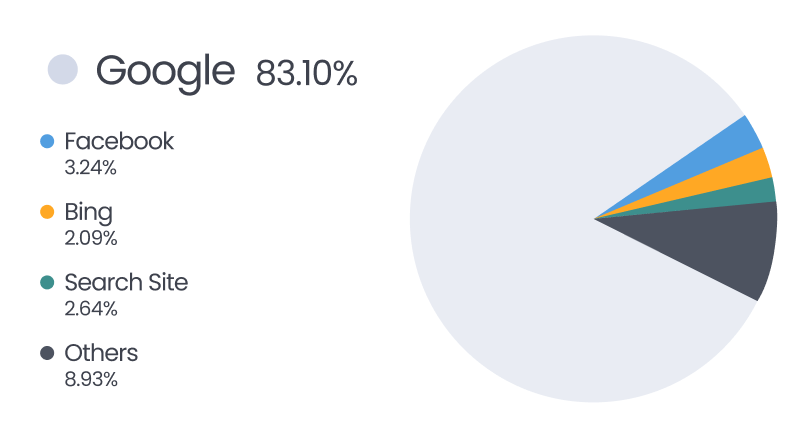Click the teal Search Site legend dot
The image size is (812, 438).
point(47,283)
